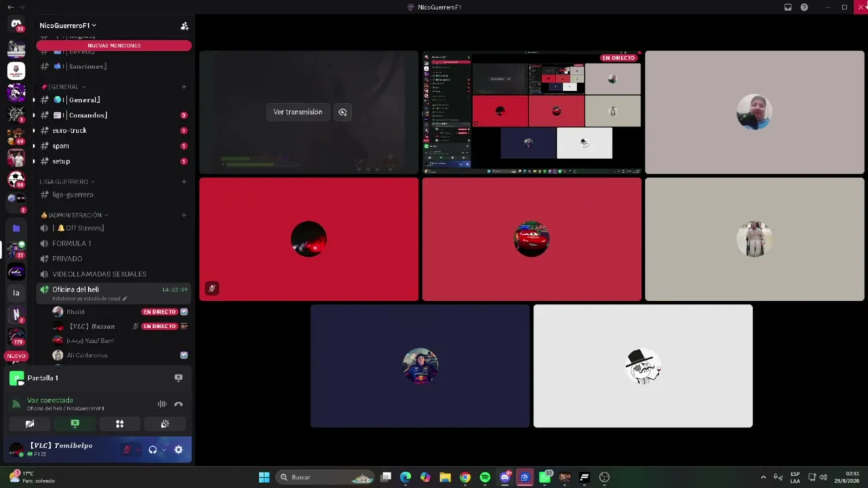Open the Windows Start menu

(x=264, y=477)
